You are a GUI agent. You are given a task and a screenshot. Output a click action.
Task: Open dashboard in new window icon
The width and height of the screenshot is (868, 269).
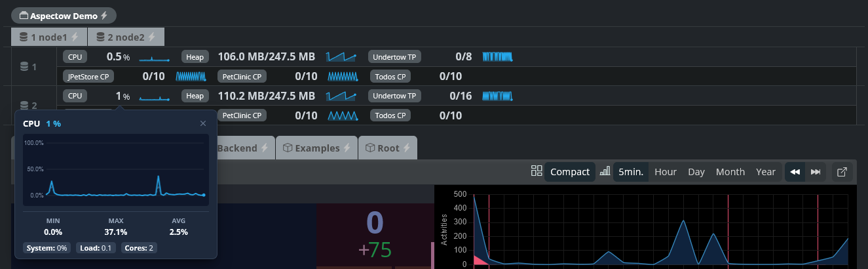tap(842, 172)
